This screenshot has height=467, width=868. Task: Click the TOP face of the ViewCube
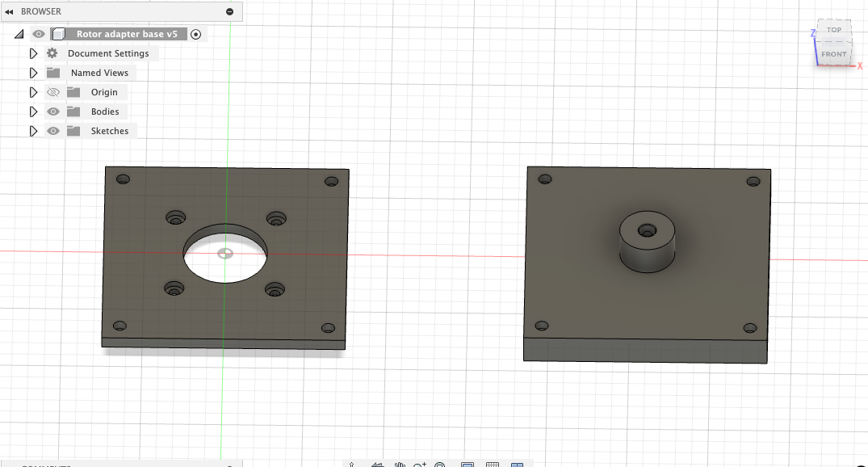pyautogui.click(x=833, y=30)
